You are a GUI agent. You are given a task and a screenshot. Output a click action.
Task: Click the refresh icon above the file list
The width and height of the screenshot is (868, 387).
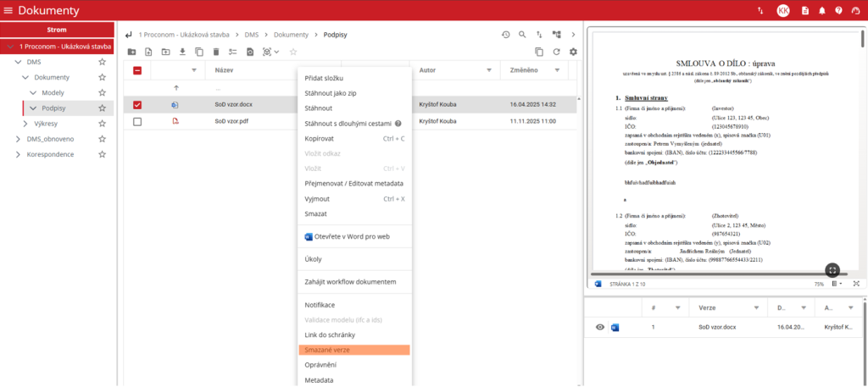coord(557,52)
